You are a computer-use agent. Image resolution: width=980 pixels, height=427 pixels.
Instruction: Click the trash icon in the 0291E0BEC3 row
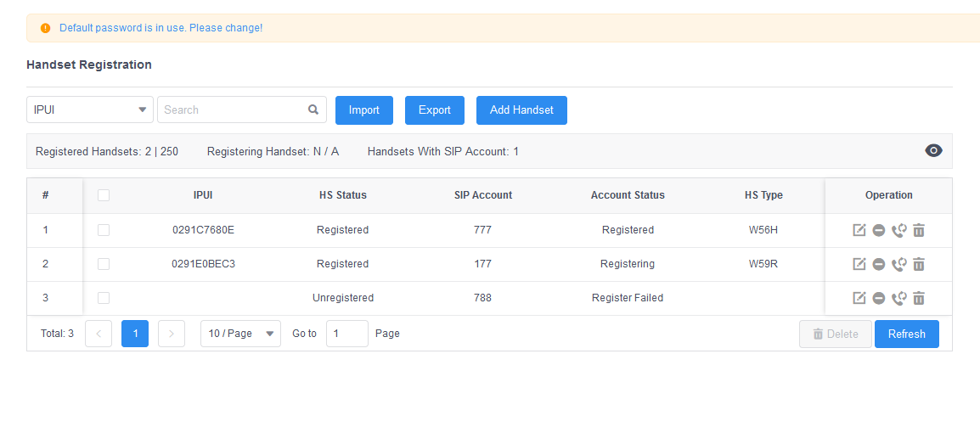point(919,264)
